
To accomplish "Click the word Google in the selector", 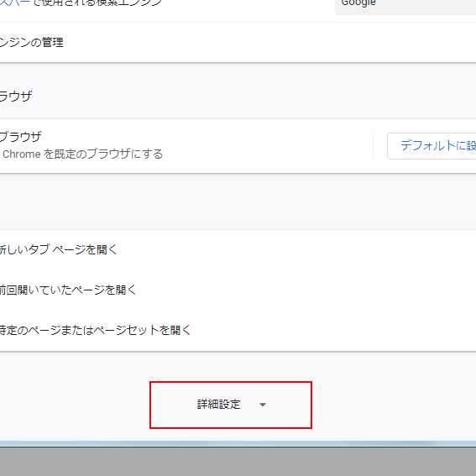I will coord(358,3).
